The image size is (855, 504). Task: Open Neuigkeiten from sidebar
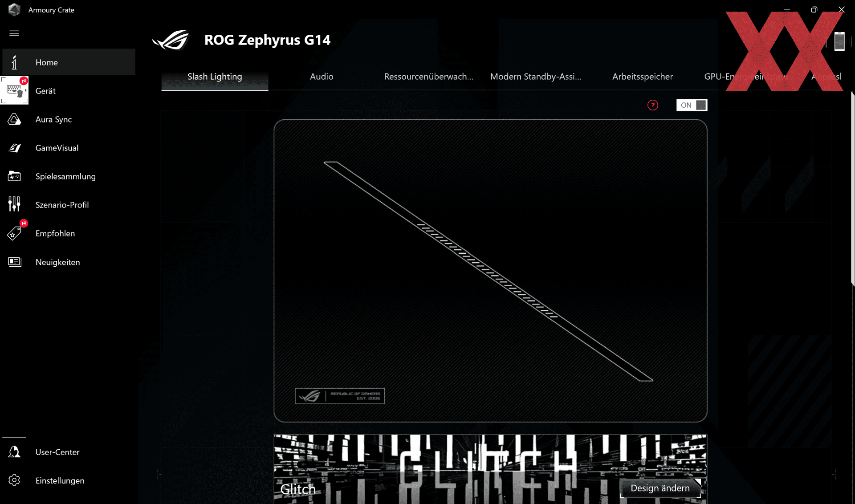[69, 262]
